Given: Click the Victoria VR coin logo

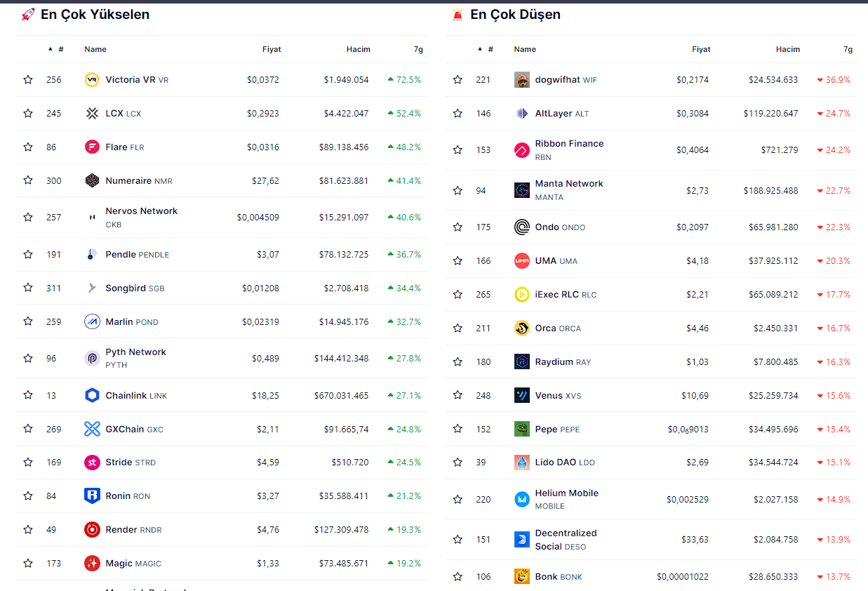Looking at the screenshot, I should pyautogui.click(x=92, y=80).
